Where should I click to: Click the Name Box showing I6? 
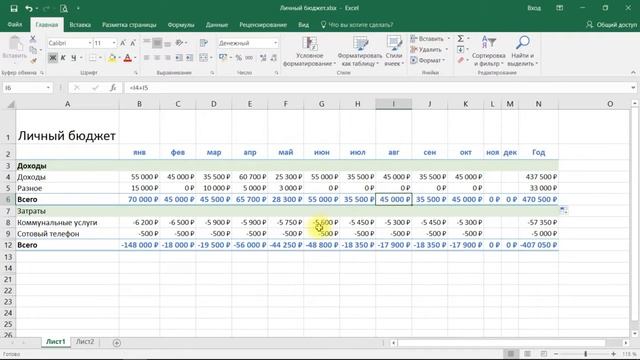point(27,88)
